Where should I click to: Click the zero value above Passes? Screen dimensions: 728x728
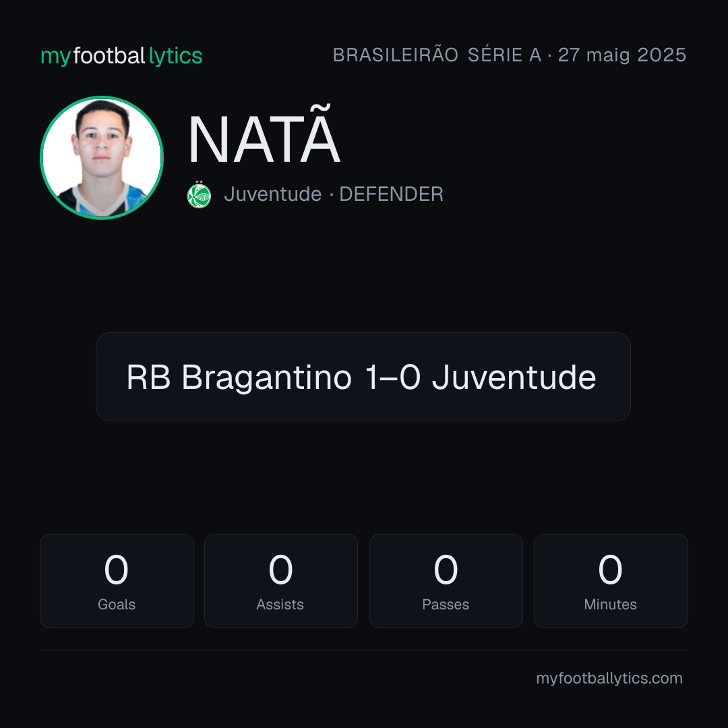click(x=446, y=570)
